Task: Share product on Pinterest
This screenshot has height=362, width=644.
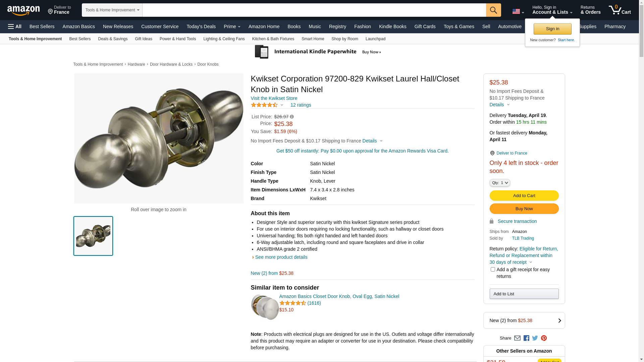Action: [x=544, y=338]
